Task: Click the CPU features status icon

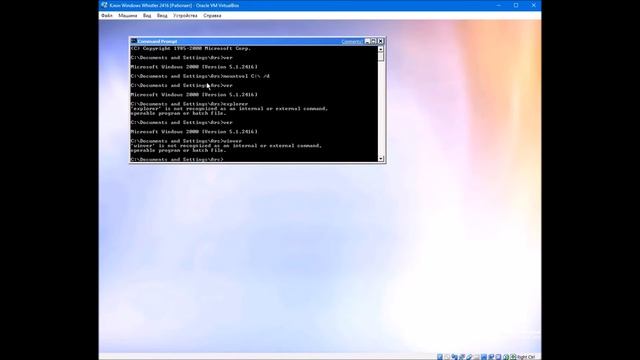Action: (x=498, y=357)
